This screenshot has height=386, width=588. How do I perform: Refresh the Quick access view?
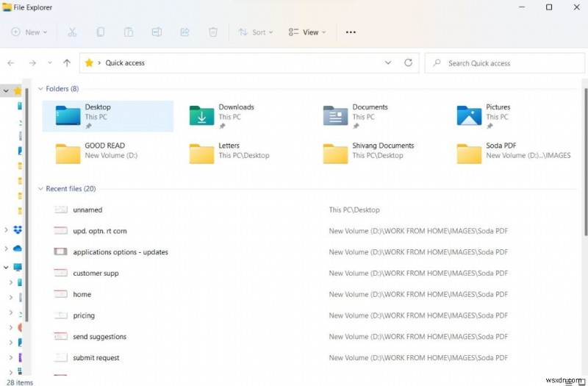pyautogui.click(x=409, y=62)
